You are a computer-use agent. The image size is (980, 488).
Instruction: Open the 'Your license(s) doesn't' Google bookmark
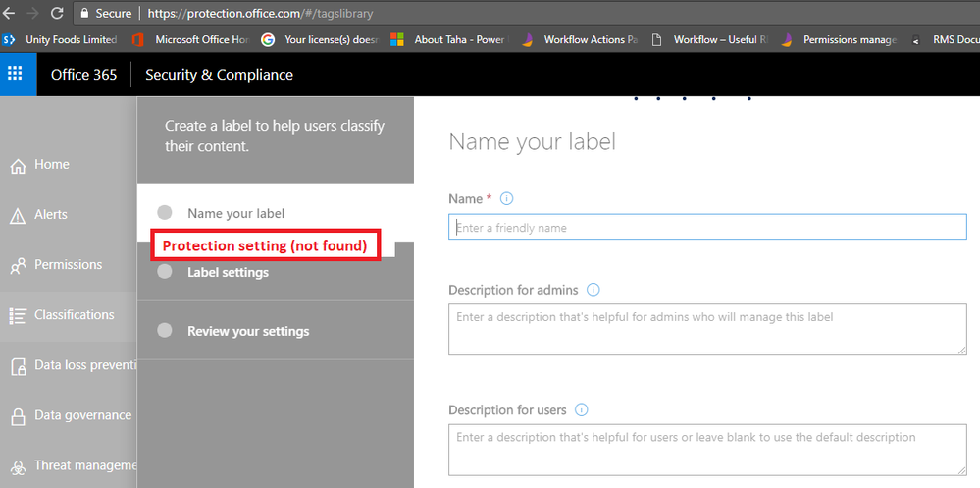click(x=320, y=40)
